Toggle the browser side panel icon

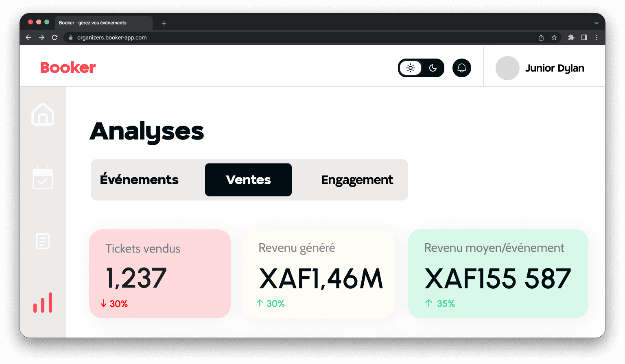click(584, 37)
